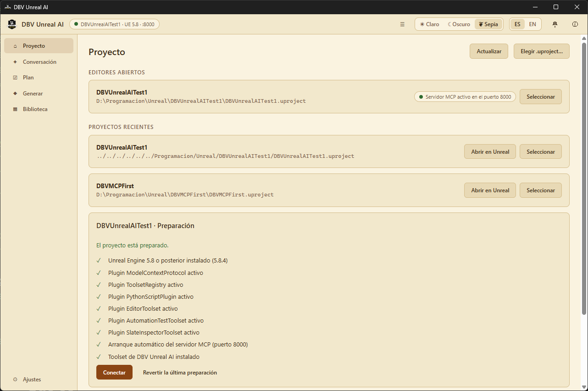Click Abrir en Unreal for DBVMCPFirst

click(x=490, y=190)
